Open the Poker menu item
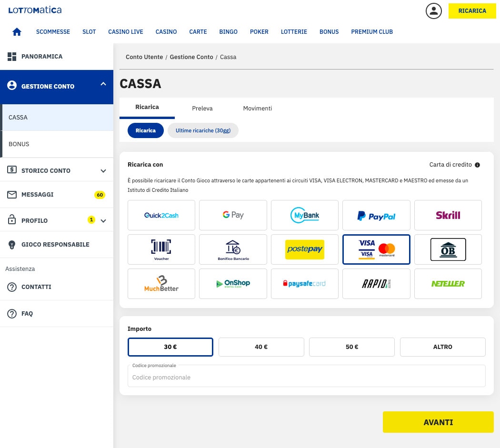This screenshot has height=448, width=500. coord(259,32)
